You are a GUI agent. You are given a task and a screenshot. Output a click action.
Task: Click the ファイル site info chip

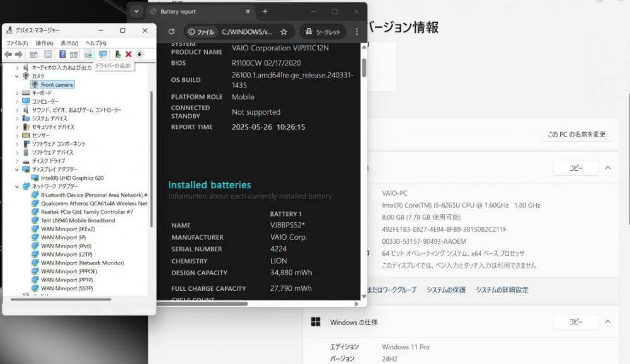202,31
